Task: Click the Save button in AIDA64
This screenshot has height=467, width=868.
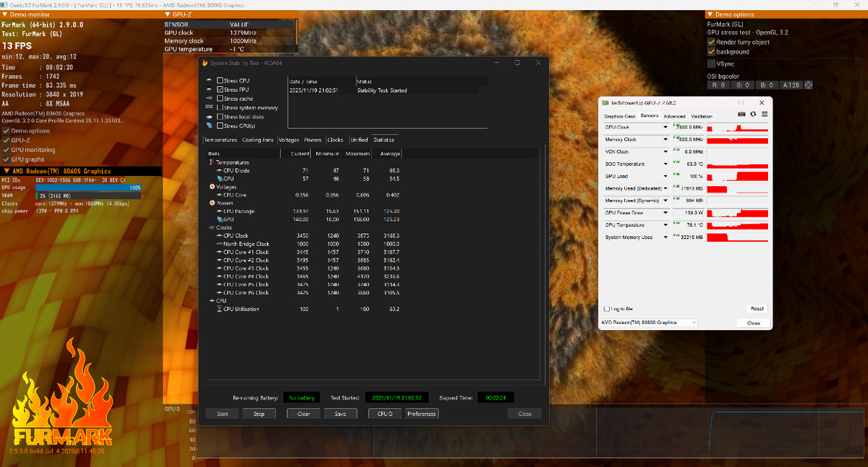Action: point(340,413)
